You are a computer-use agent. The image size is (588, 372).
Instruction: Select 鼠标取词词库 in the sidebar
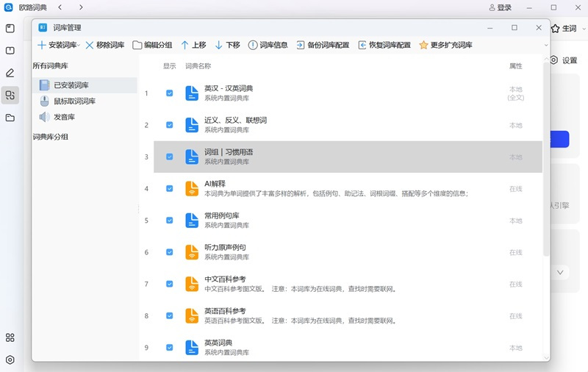pyautogui.click(x=73, y=101)
